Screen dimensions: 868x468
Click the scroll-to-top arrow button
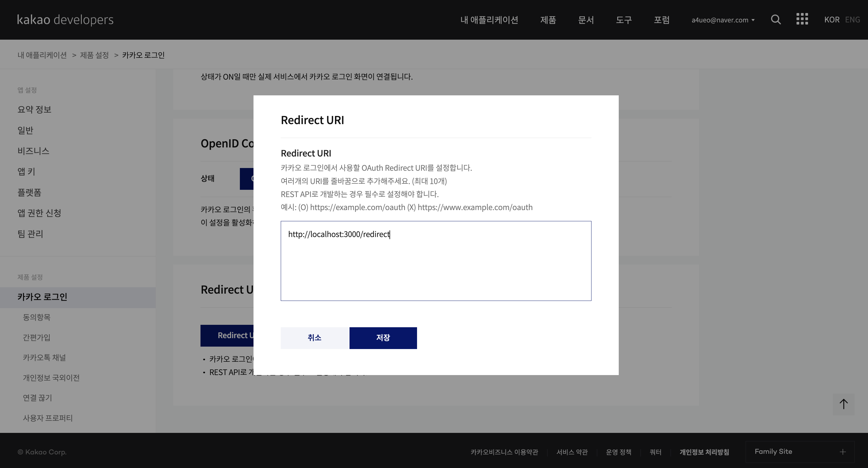tap(843, 404)
